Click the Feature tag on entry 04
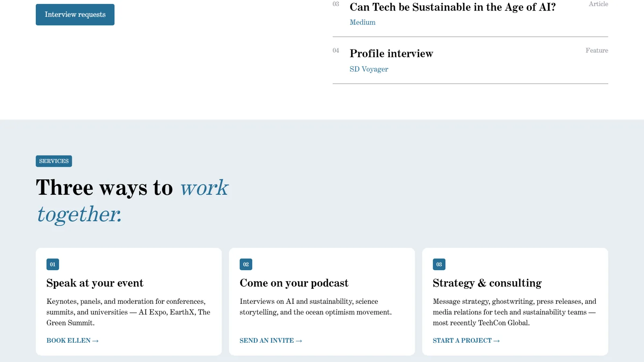Viewport: 644px width, 362px height. (597, 51)
